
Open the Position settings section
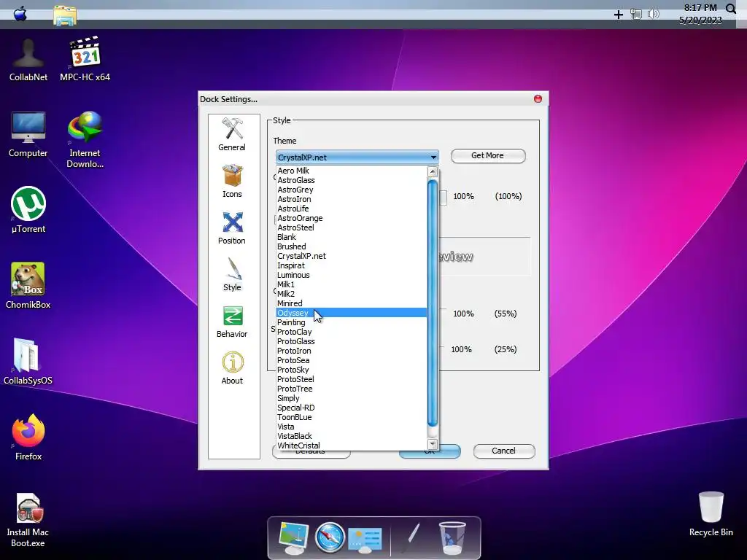[232, 228]
